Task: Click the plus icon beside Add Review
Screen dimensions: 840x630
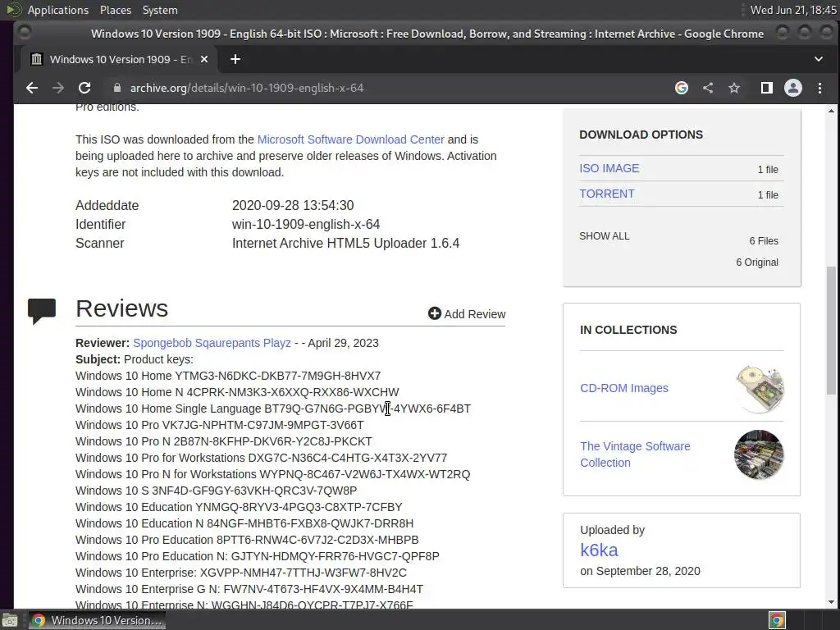Action: 435,313
